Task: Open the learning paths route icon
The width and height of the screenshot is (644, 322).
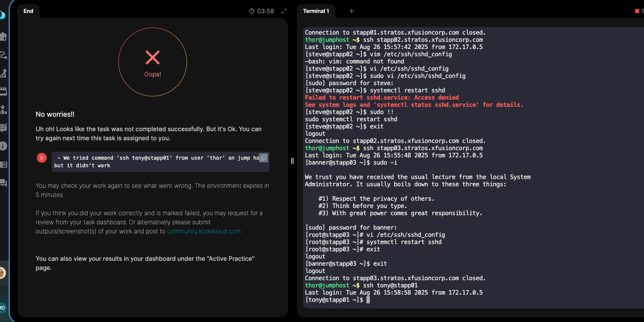Action: coord(3,55)
